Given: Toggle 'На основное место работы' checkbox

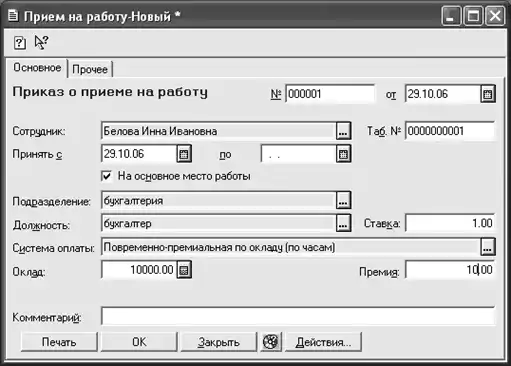Looking at the screenshot, I should click(x=107, y=176).
